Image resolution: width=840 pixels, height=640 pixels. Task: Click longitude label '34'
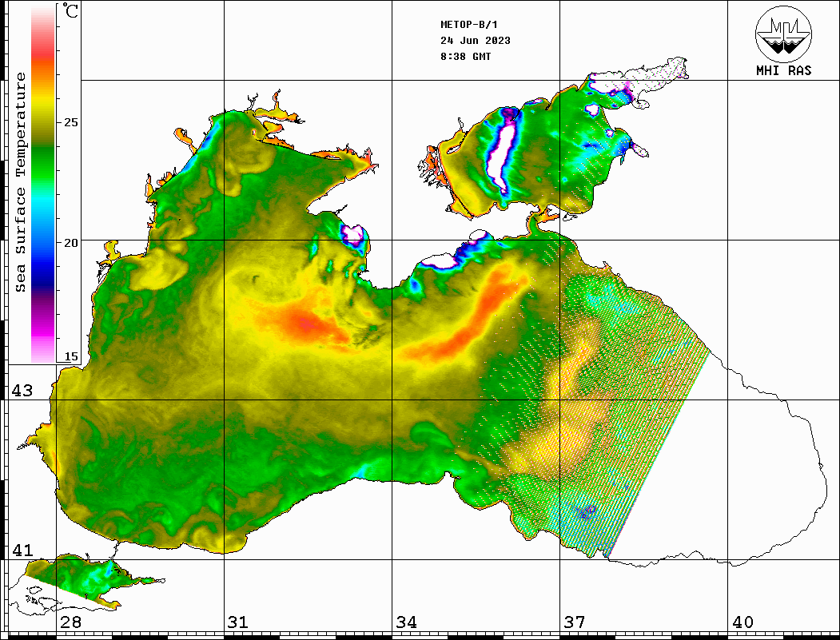[x=406, y=622]
